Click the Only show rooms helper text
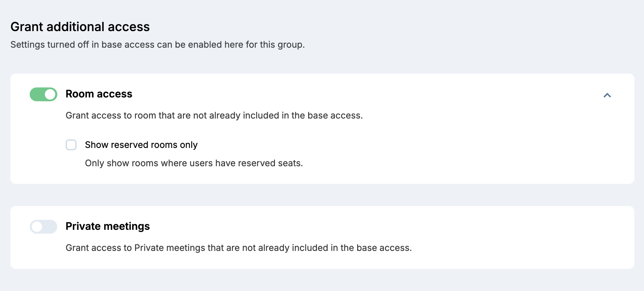Image resolution: width=644 pixels, height=291 pixels. click(x=194, y=163)
